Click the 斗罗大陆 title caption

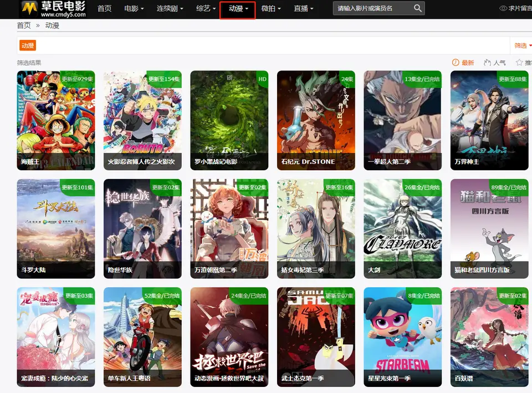pyautogui.click(x=33, y=270)
